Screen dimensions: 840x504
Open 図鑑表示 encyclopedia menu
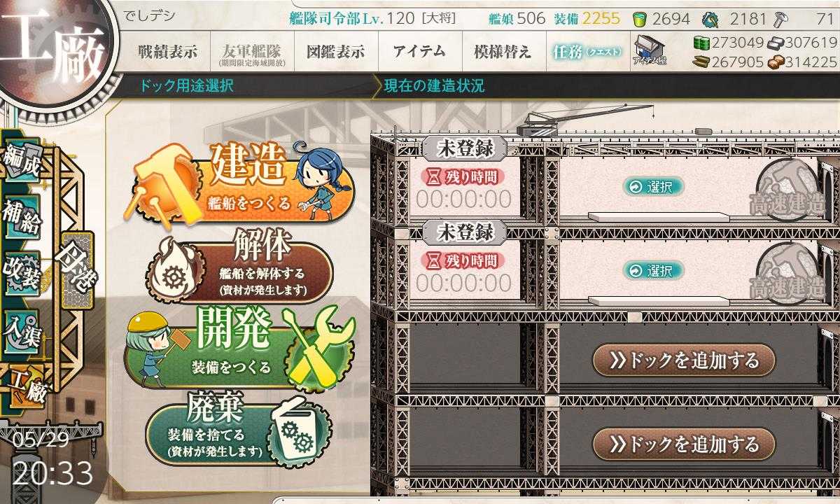coord(336,52)
